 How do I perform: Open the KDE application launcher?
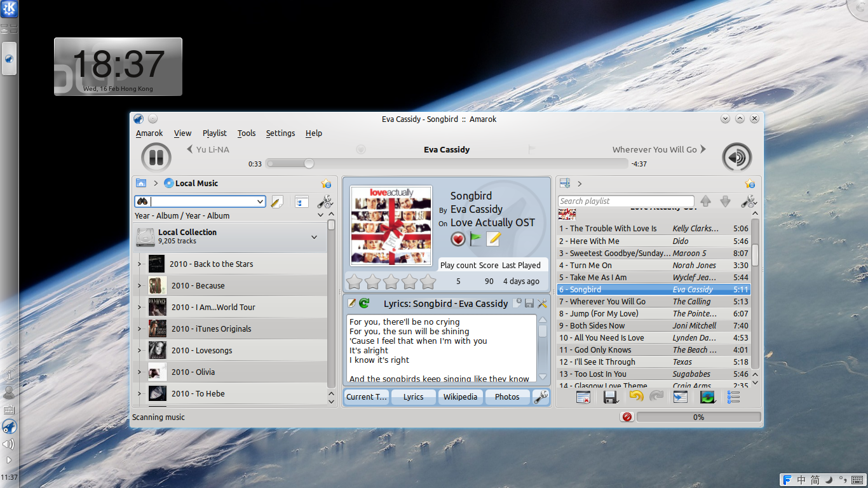click(10, 10)
